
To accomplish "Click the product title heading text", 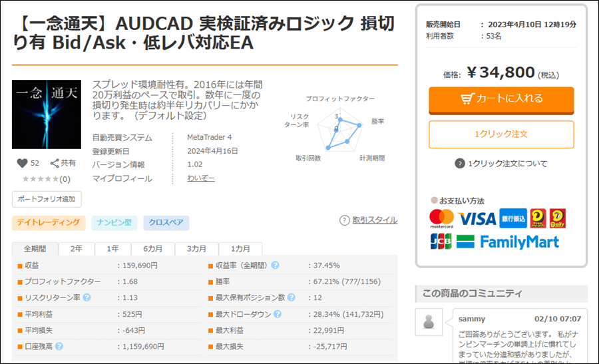I will pos(204,33).
